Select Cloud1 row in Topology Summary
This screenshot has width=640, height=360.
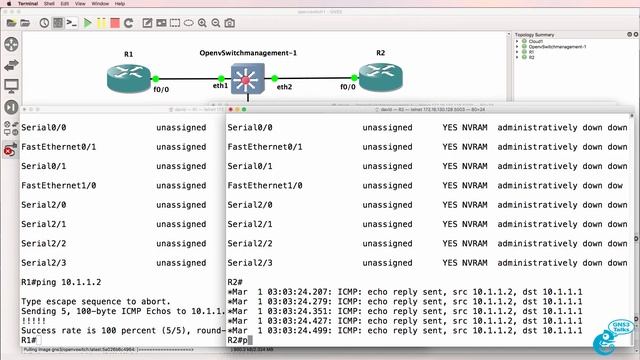coord(536,41)
